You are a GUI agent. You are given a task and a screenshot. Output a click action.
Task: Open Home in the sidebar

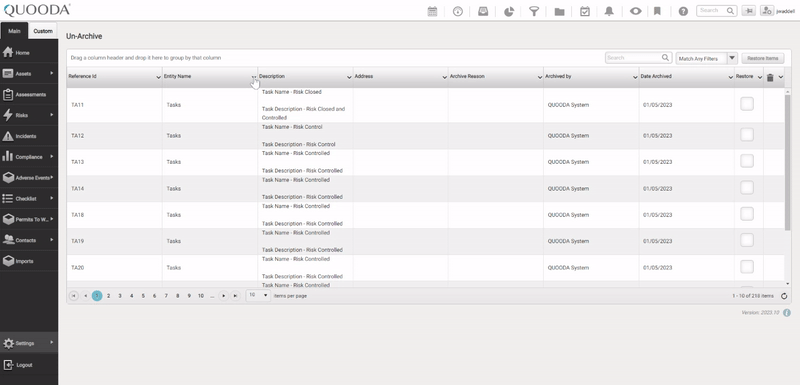[29, 53]
